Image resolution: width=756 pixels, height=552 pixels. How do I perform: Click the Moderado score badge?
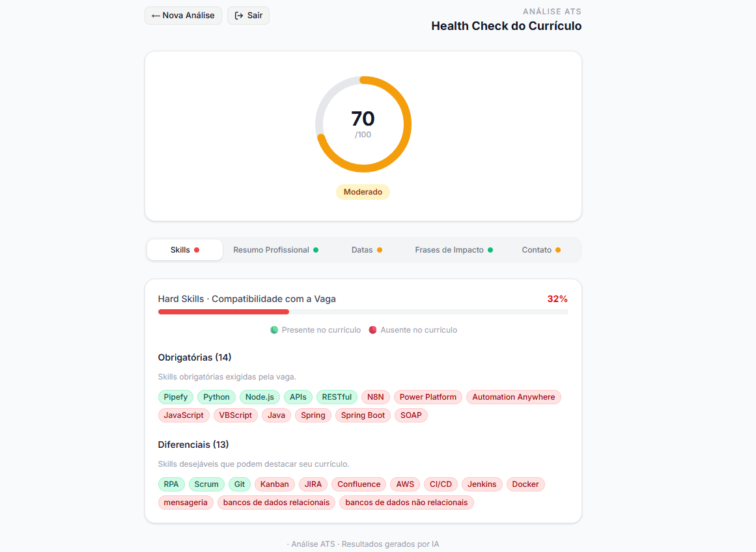[x=363, y=192]
